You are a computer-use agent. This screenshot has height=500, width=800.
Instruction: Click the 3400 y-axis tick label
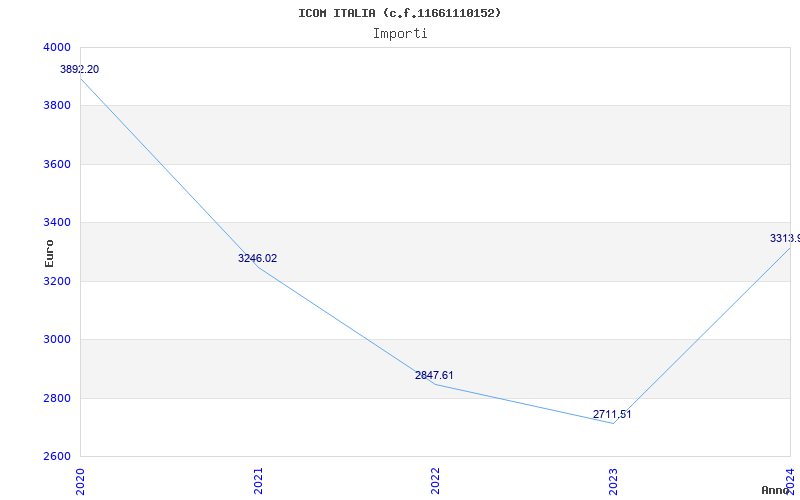click(57, 222)
